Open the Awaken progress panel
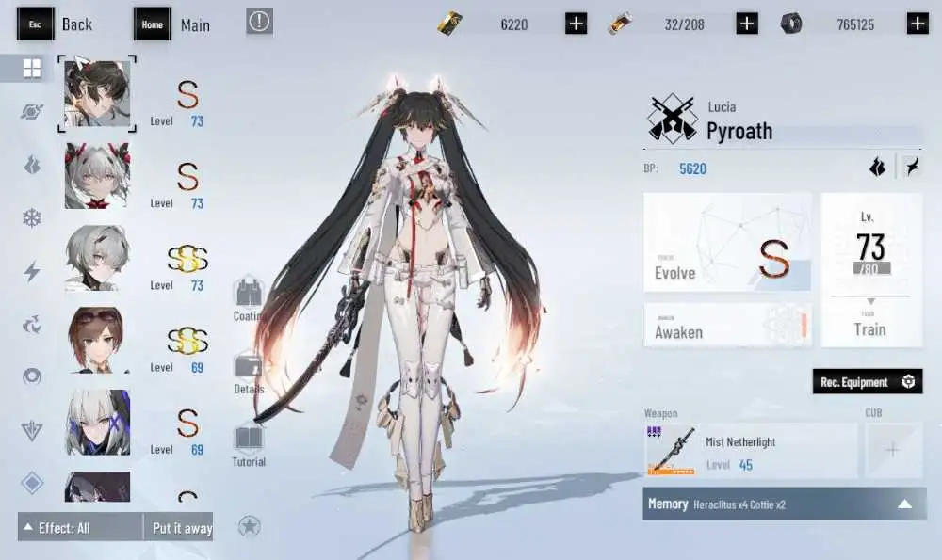The image size is (942, 560). click(727, 326)
